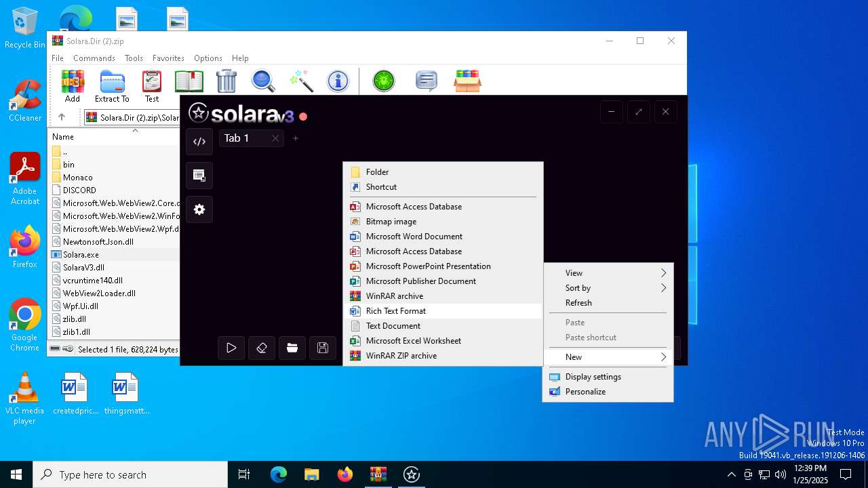Screen dimensions: 868x488
Task: Create new Microsoft Excel Worksheet
Action: (443, 341)
